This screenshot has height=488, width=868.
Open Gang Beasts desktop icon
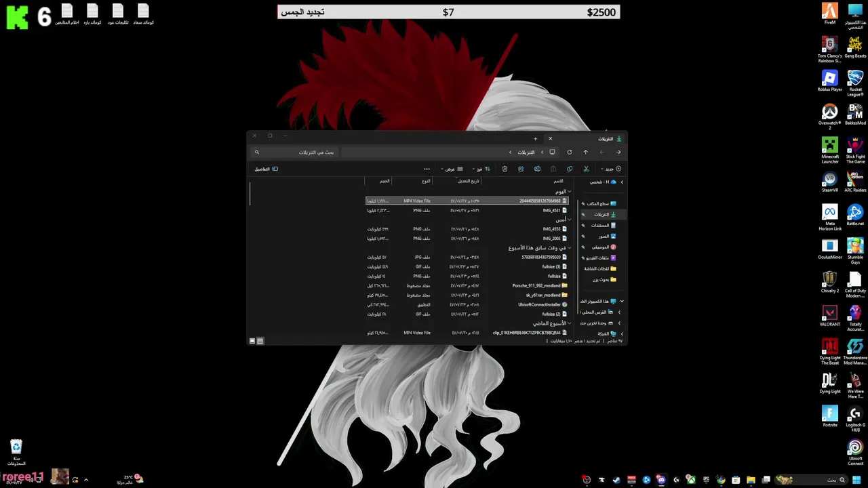coord(855,47)
